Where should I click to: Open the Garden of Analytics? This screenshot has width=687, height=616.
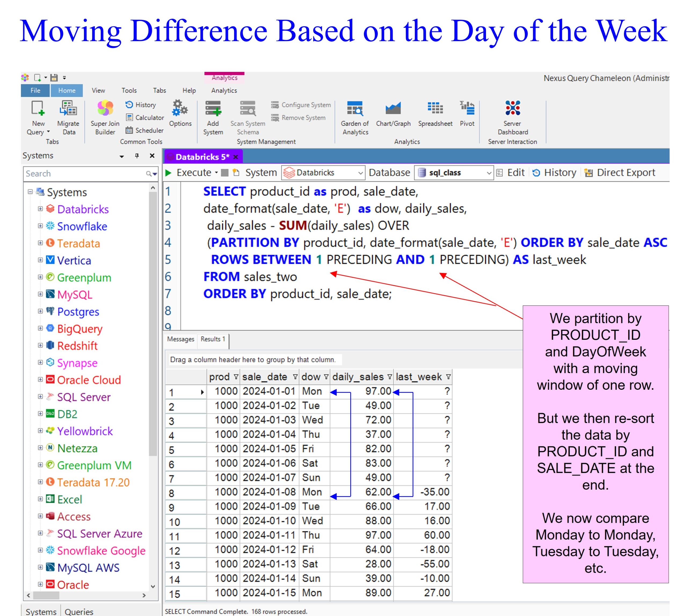click(354, 109)
